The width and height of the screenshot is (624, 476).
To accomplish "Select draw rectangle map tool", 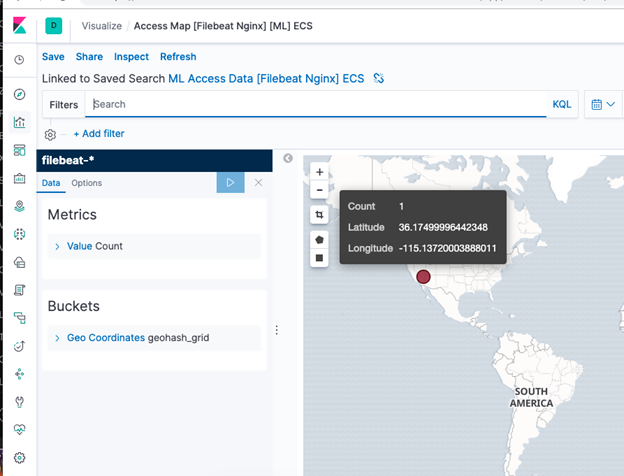I will pos(319,258).
